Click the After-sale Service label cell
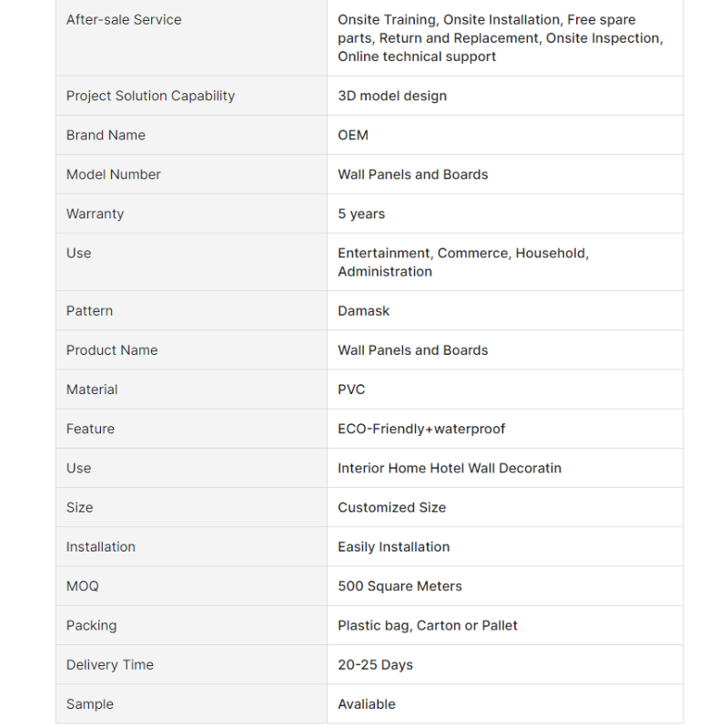728x728 pixels. pyautogui.click(x=124, y=19)
